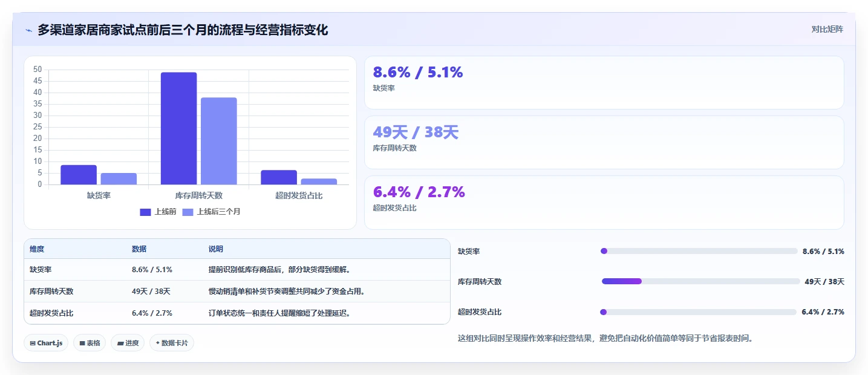
Task: Click the 超时发货占比 progress row label
Action: [480, 312]
